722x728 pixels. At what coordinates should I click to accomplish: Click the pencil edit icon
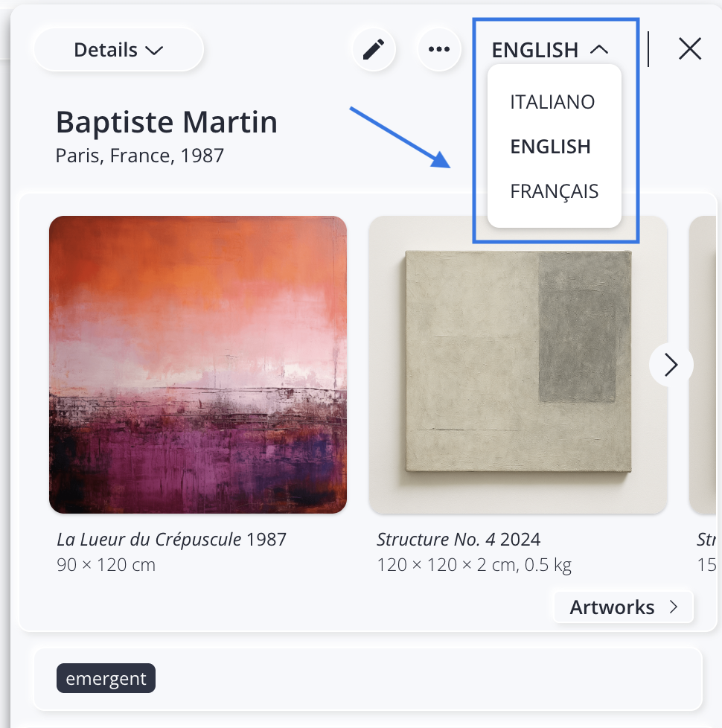click(374, 50)
